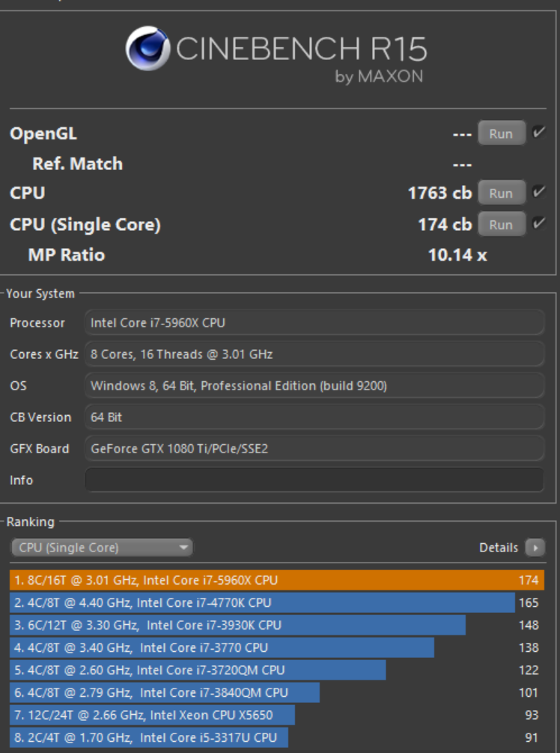Click the Info text field
Viewport: 560px width, 753px height.
pyautogui.click(x=314, y=480)
